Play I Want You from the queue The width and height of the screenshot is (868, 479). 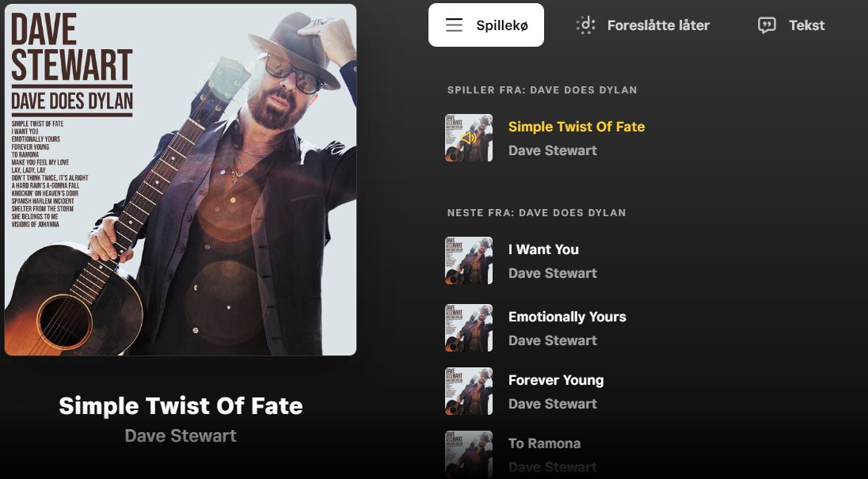click(x=543, y=249)
